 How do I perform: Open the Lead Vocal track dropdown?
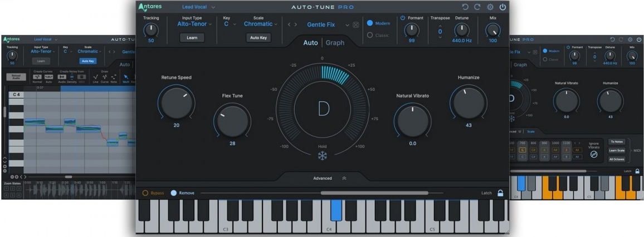click(198, 7)
